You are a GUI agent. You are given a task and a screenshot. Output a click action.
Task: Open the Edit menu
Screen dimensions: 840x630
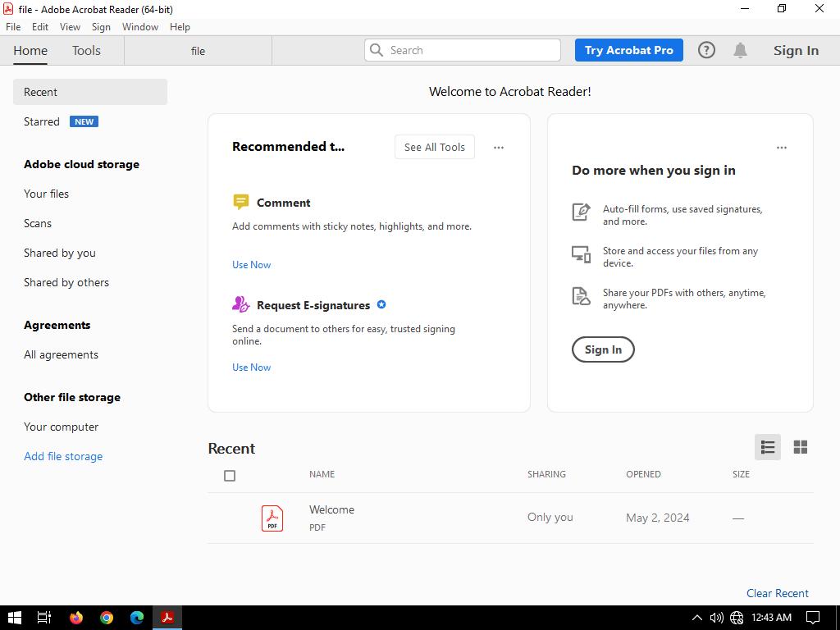(x=39, y=27)
